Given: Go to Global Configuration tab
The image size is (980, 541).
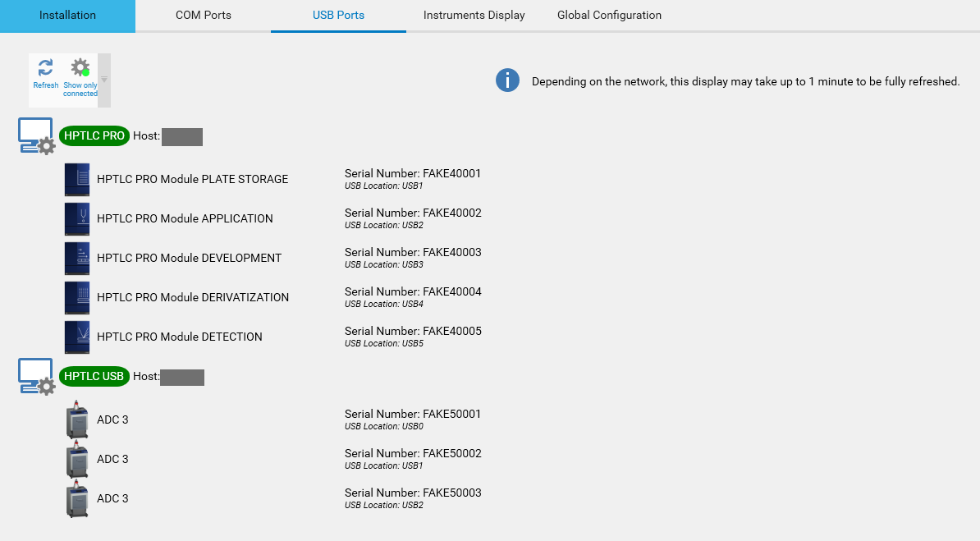Looking at the screenshot, I should pyautogui.click(x=609, y=16).
